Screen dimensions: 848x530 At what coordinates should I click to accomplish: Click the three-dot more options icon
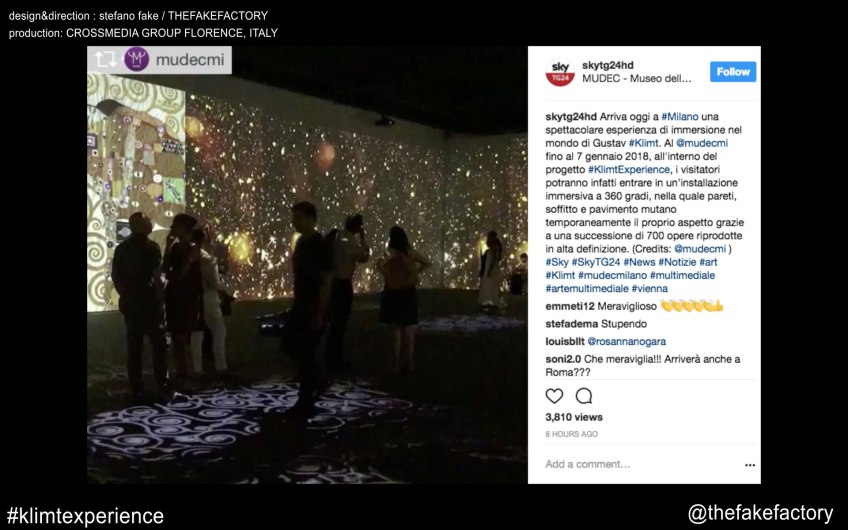pos(750,465)
